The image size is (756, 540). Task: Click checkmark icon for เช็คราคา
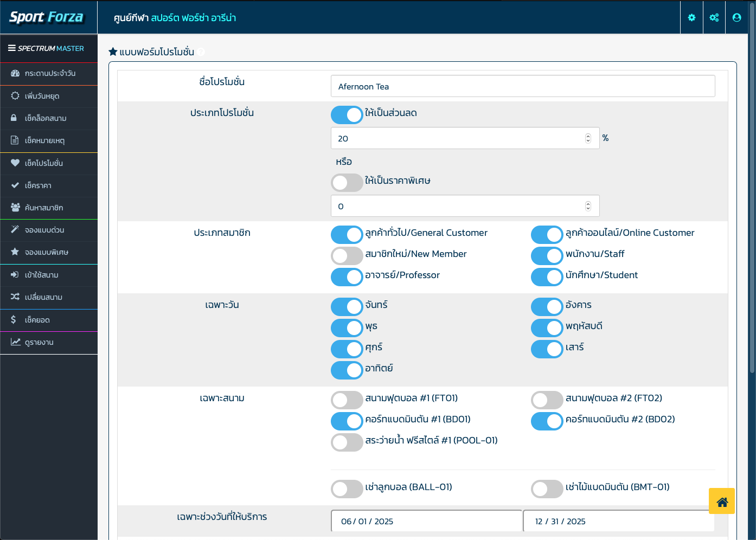15,185
